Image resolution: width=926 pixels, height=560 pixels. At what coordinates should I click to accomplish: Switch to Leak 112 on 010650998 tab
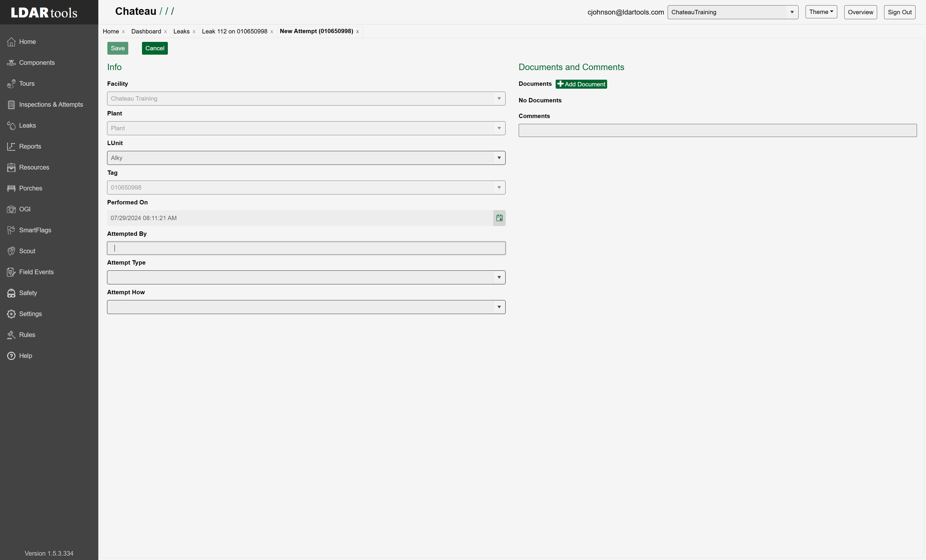pos(234,32)
